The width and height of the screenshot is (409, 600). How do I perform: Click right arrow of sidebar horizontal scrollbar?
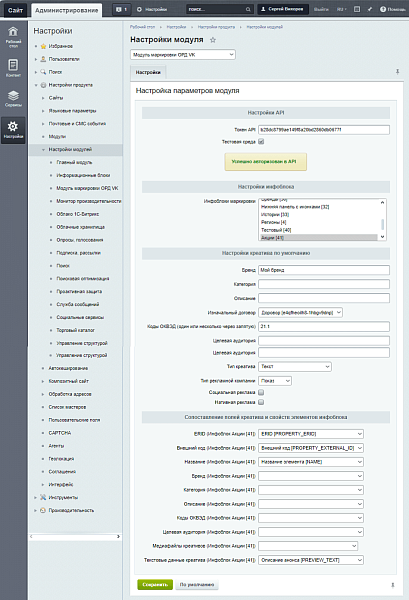pyautogui.click(x=118, y=536)
